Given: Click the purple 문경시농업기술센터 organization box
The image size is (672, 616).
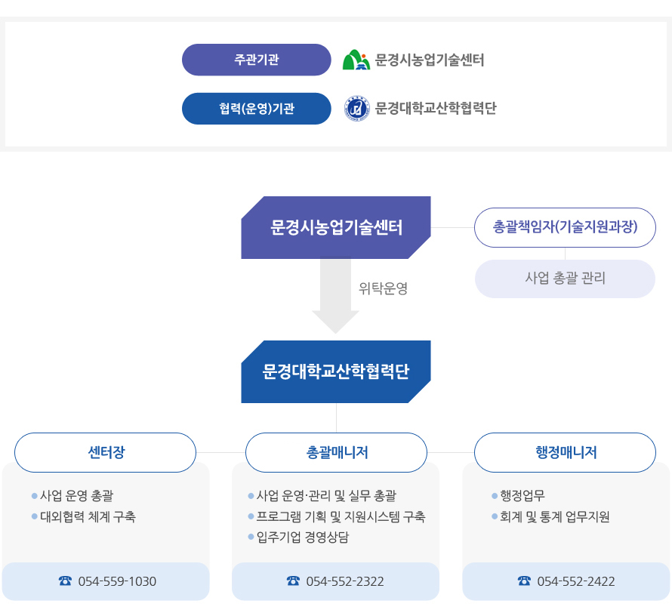Looking at the screenshot, I should pyautogui.click(x=336, y=227).
